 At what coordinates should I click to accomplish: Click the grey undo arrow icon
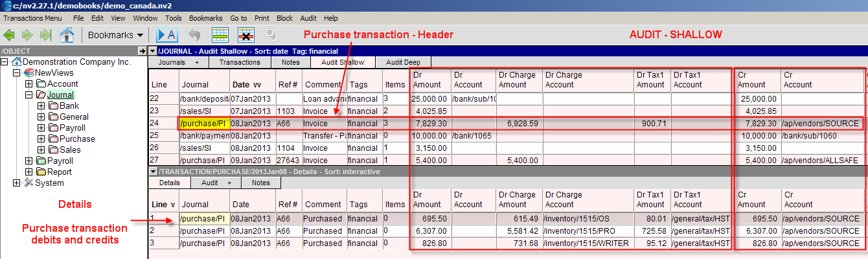(194, 34)
